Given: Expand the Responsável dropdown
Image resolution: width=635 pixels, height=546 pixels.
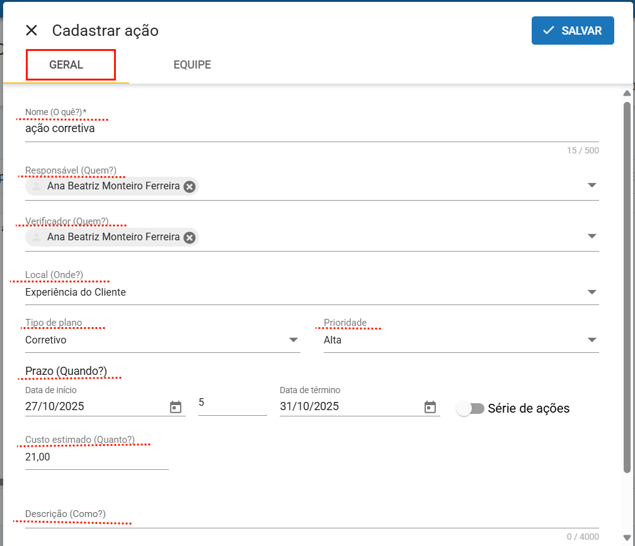Looking at the screenshot, I should pos(591,185).
